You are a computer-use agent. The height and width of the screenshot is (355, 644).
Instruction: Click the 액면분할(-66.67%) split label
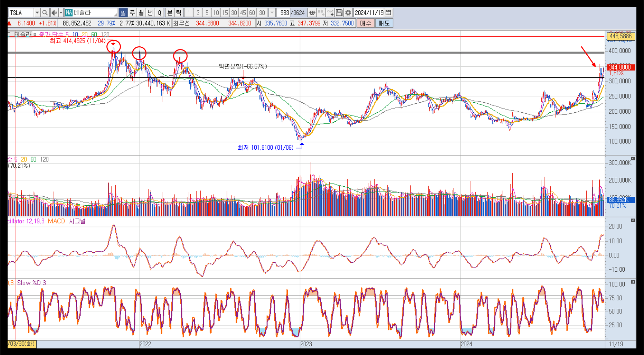(243, 66)
